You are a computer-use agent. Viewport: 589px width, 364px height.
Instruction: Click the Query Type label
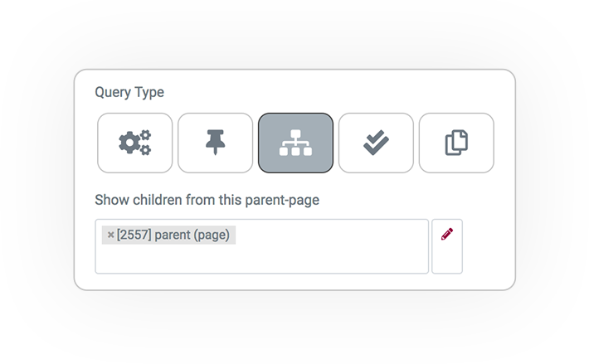(129, 92)
